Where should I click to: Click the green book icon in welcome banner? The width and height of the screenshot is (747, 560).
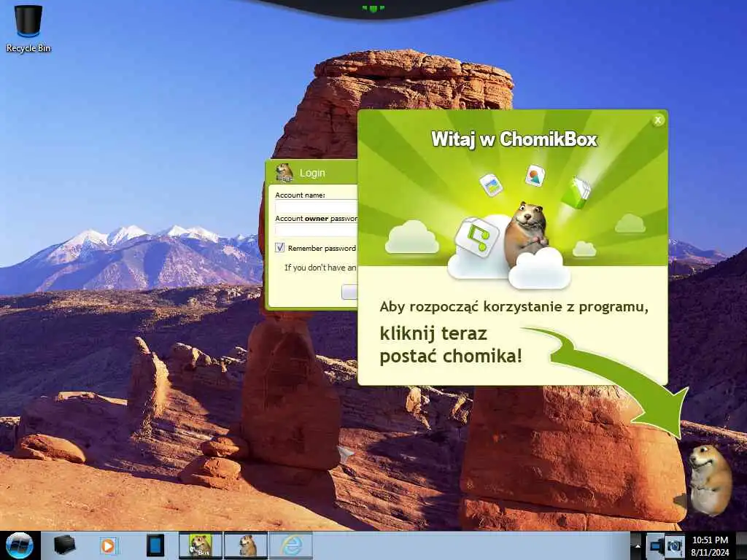click(576, 192)
